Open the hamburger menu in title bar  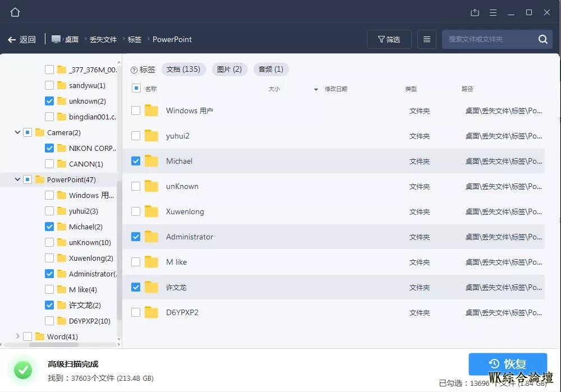tap(493, 12)
